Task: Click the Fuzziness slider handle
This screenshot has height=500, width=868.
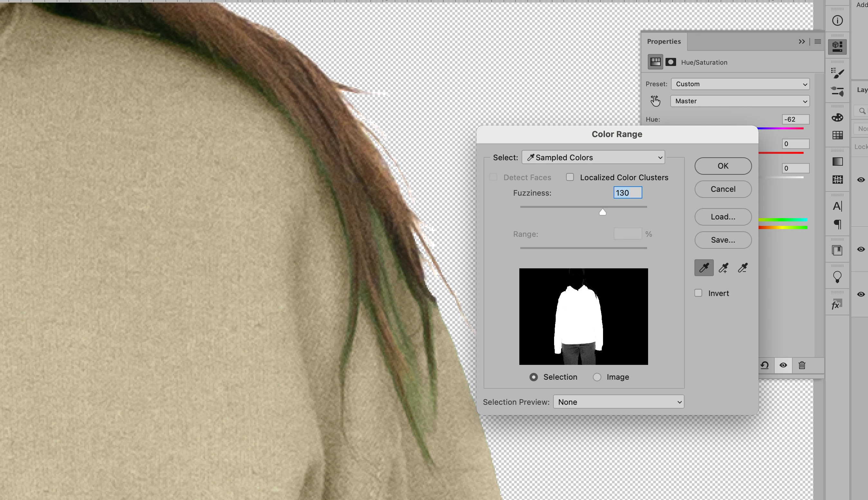Action: click(602, 212)
